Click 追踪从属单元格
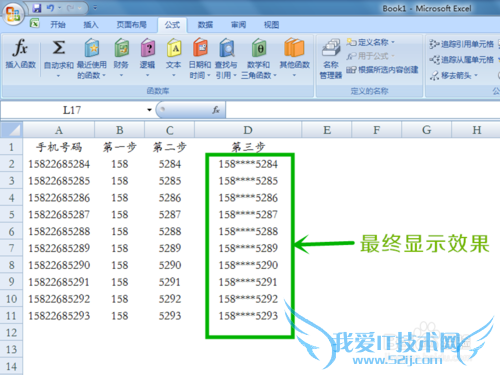The image size is (500, 375). click(462, 60)
